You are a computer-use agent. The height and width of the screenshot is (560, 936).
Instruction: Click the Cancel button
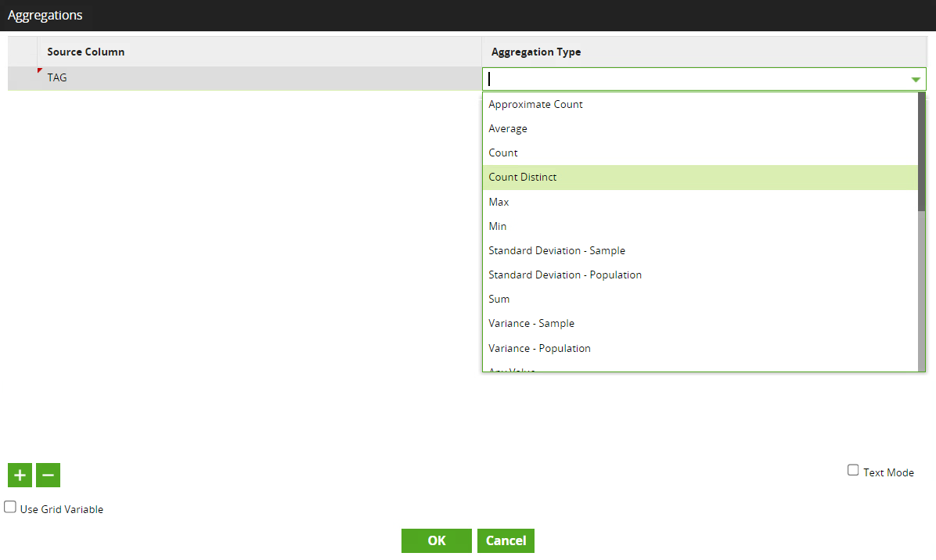[506, 540]
